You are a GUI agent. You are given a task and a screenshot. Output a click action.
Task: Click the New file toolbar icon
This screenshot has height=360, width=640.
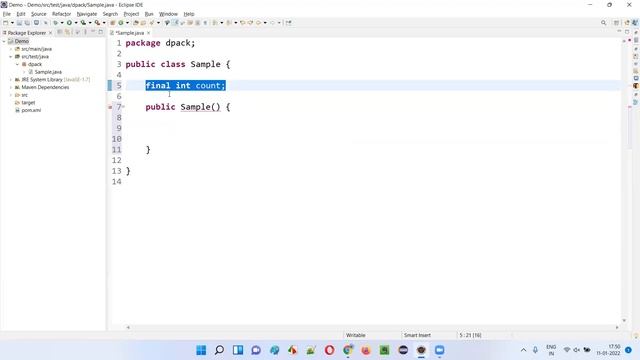pyautogui.click(x=6, y=23)
